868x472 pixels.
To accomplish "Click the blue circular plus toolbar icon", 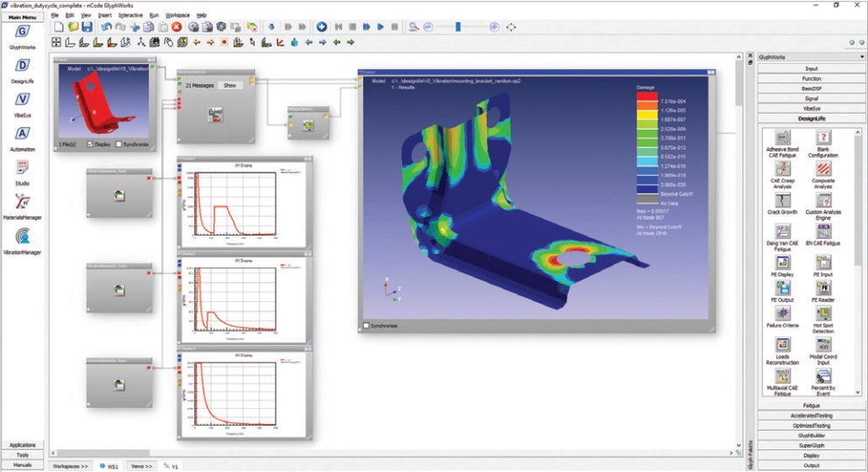I will 322,26.
